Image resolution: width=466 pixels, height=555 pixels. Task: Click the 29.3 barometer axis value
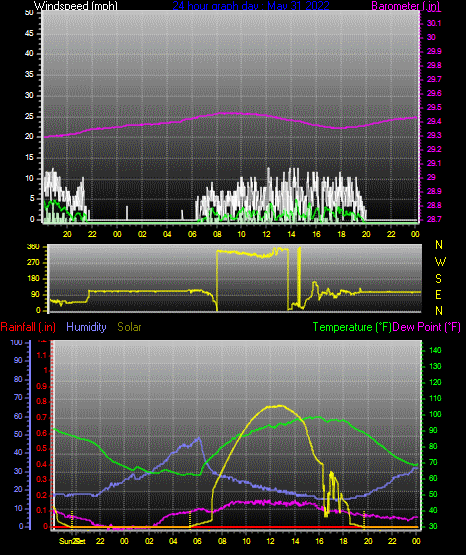(x=434, y=136)
